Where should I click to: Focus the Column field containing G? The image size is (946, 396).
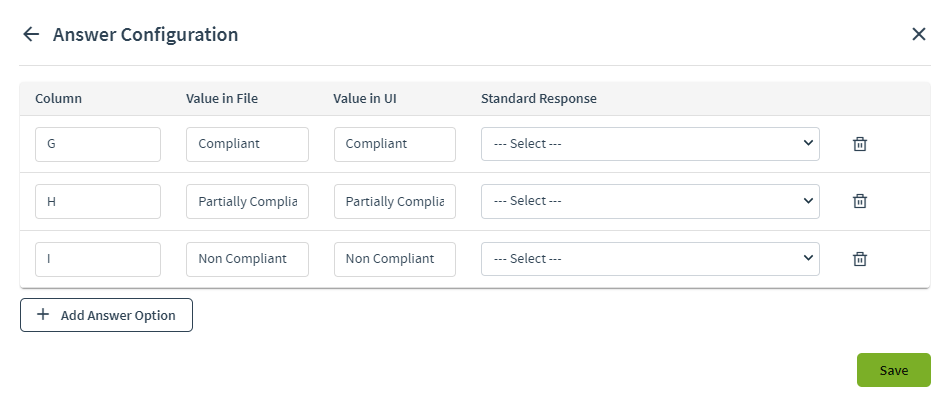[98, 144]
